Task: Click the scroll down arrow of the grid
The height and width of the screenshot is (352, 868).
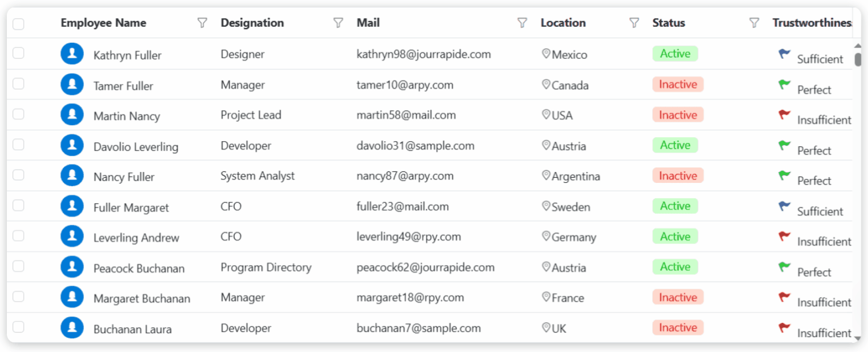Action: click(x=857, y=338)
